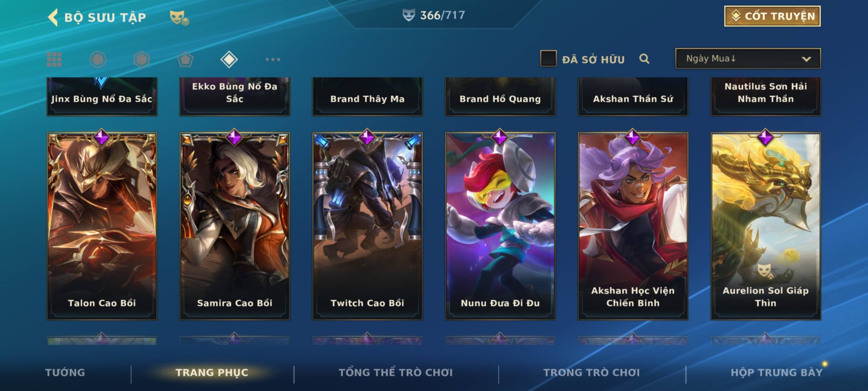Toggle the Đã Sở Hữu checkbox
This screenshot has width=868, height=391.
coord(548,58)
